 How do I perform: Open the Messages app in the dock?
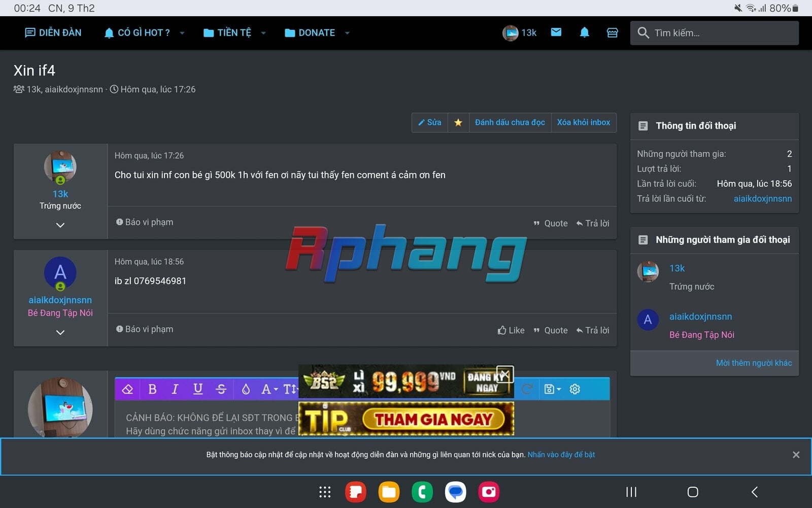pos(456,492)
